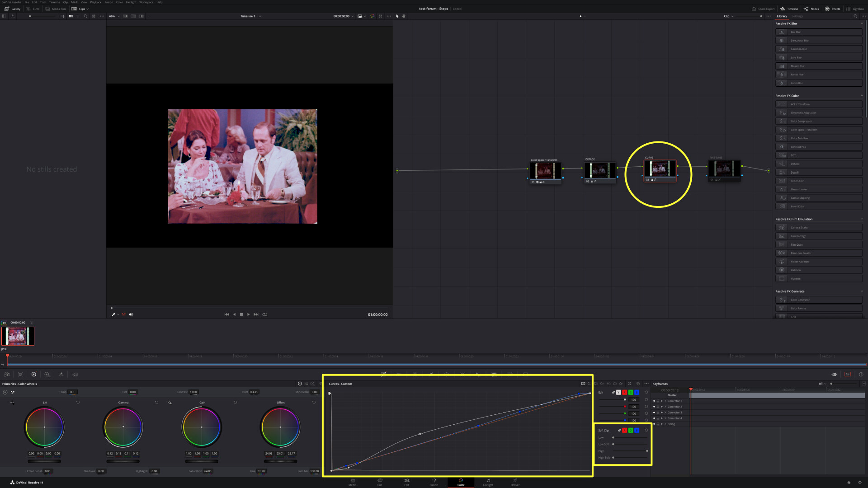The image size is (868, 488).
Task: Open the viewer zoom percentage dropdown
Action: 114,16
